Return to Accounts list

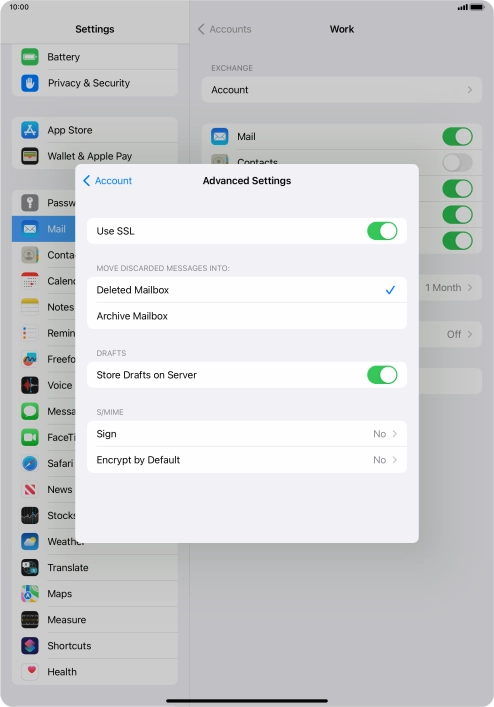(x=224, y=29)
